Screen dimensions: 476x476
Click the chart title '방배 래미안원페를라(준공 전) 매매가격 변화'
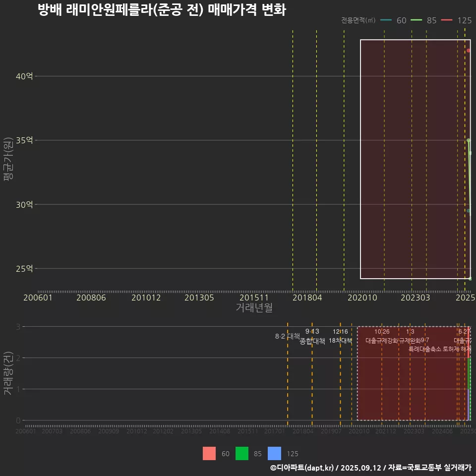point(162,9)
